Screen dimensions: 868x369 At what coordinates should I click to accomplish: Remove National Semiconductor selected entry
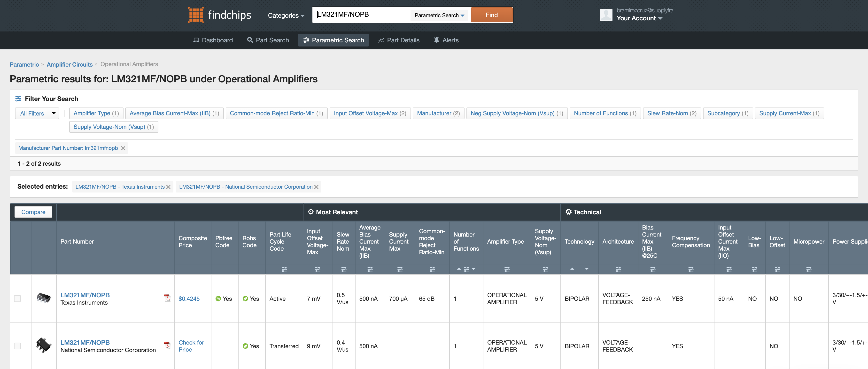pyautogui.click(x=316, y=187)
